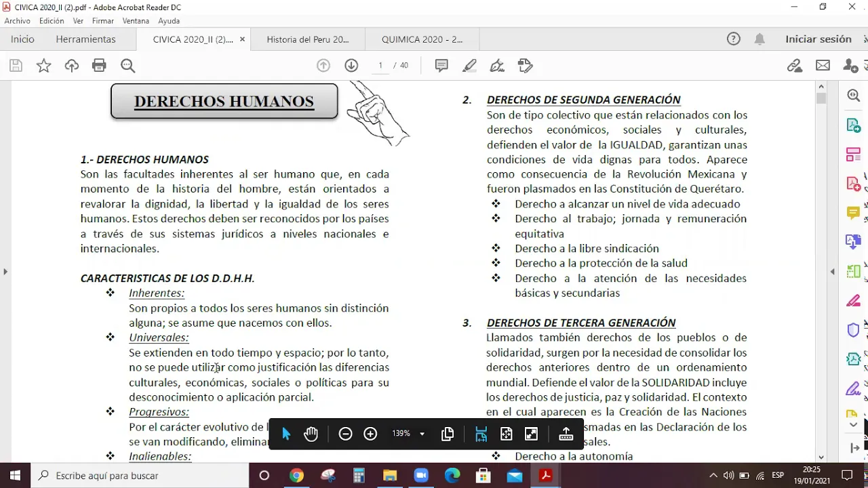Screen dimensions: 868x488
Task: Toggle fit width scrolling mode
Action: [x=481, y=434]
